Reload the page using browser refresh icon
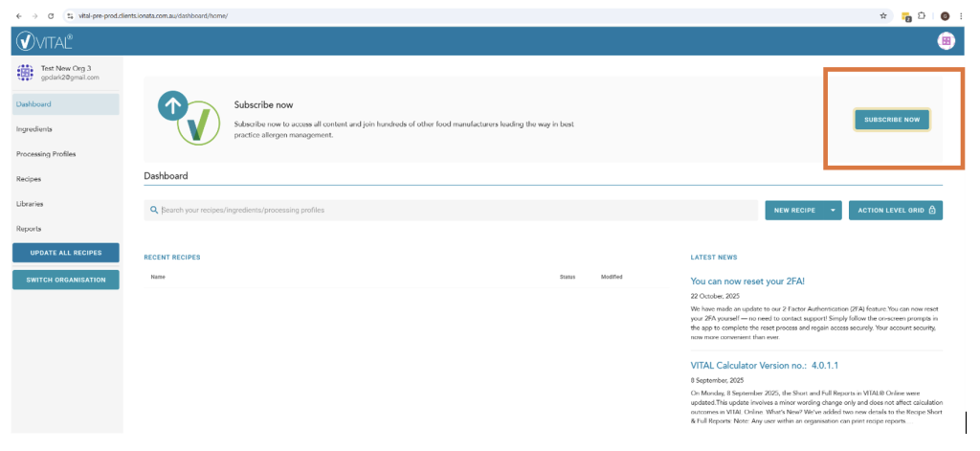 50,16
